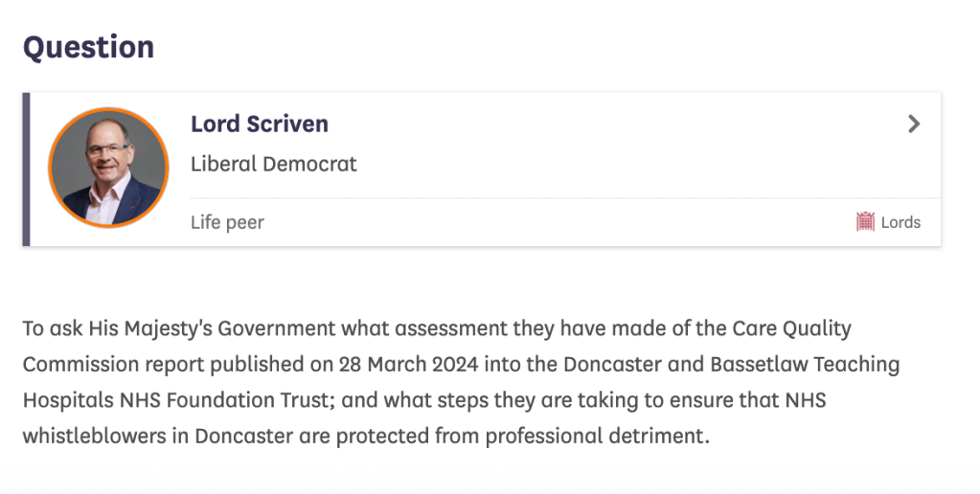Image resolution: width=980 pixels, height=494 pixels.
Task: Click Lord Scriven's portrait photo
Action: tap(108, 168)
